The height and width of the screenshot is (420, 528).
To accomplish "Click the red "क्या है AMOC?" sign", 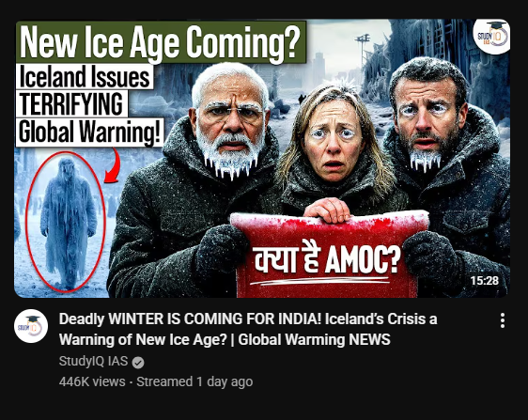I will coord(329,256).
